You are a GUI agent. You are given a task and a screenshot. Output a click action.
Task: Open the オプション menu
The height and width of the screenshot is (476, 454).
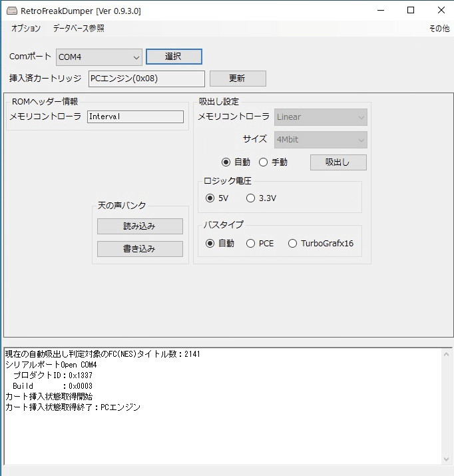click(26, 28)
